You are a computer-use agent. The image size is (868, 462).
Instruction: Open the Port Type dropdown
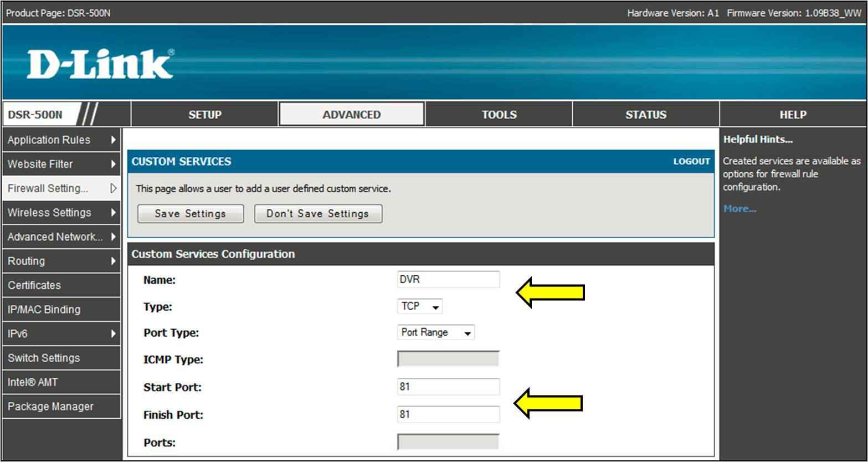tap(436, 332)
